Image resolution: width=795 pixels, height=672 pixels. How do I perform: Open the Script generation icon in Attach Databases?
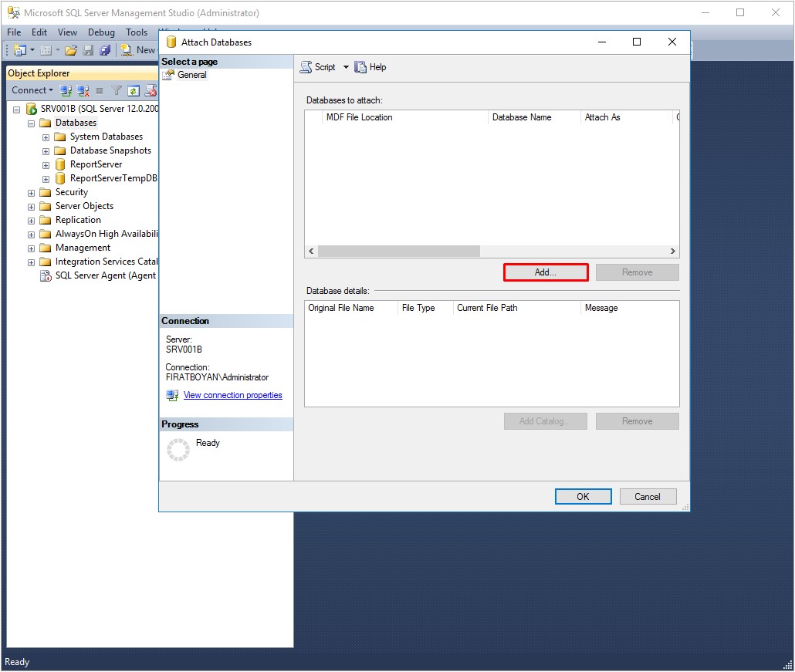tap(308, 67)
